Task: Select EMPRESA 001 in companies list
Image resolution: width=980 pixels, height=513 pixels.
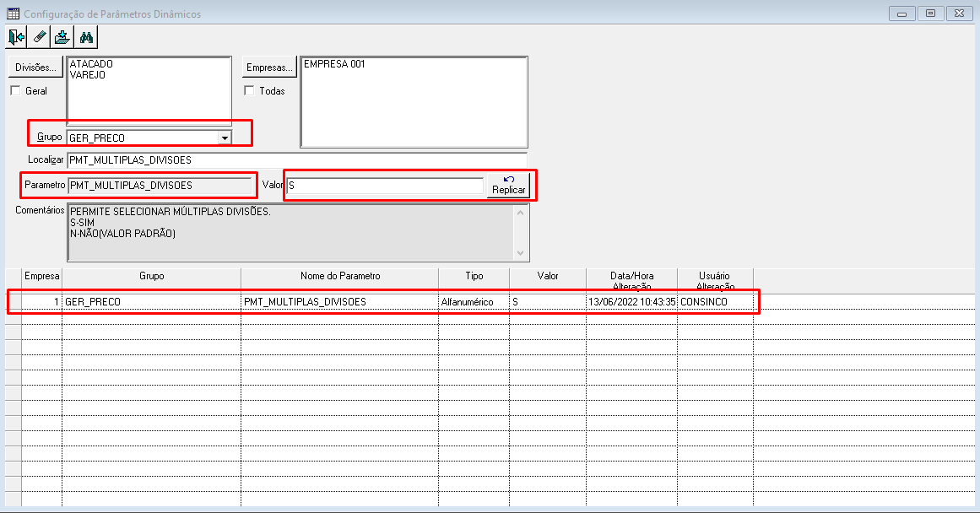Action: coord(334,64)
